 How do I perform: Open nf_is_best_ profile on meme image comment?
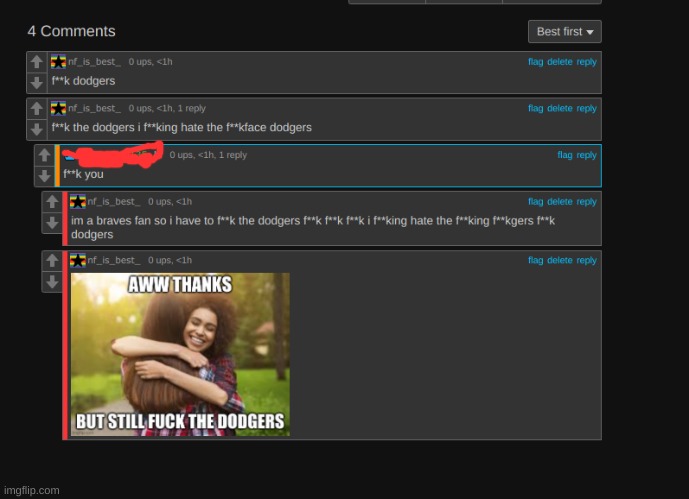114,260
